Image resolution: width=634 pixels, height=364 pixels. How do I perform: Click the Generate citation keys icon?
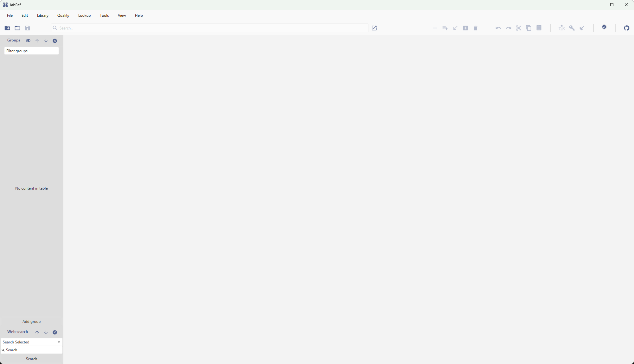(572, 28)
